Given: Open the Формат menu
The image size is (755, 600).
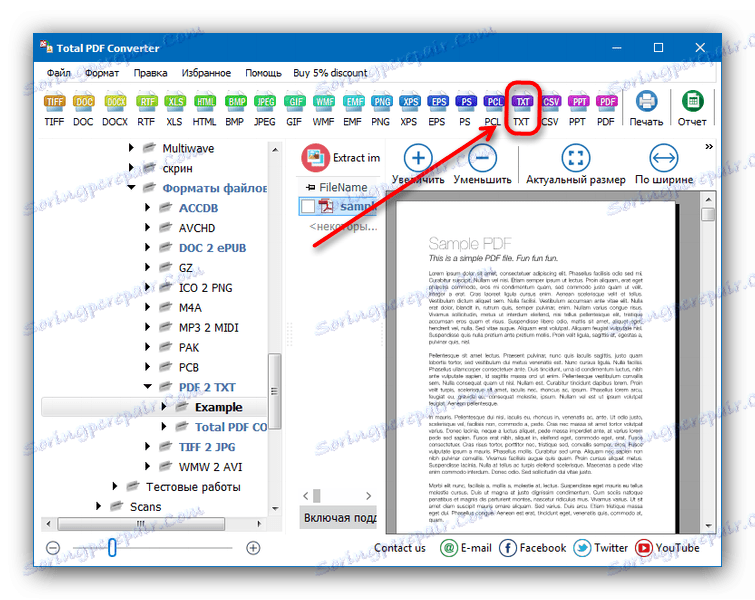Looking at the screenshot, I should click(x=102, y=73).
